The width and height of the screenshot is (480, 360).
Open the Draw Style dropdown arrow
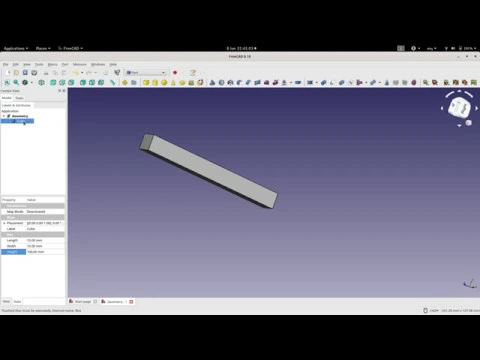(32, 82)
